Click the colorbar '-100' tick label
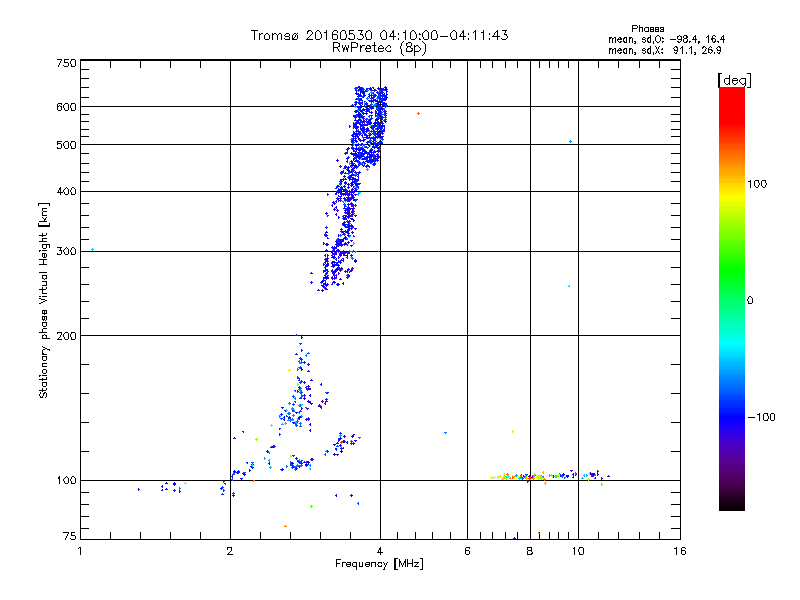Viewport: 800px width, 600px height. click(761, 417)
